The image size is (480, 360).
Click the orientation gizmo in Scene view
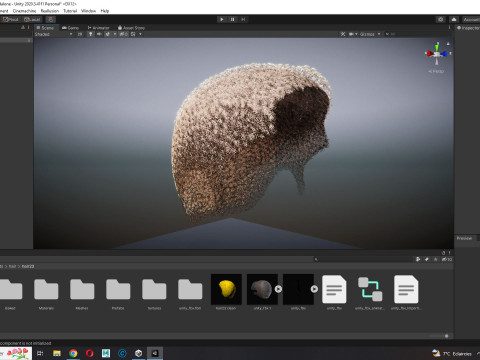(x=437, y=54)
